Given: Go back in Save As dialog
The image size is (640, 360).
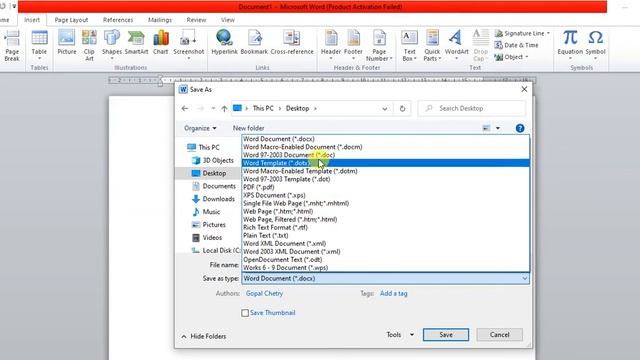Looking at the screenshot, I should (185, 109).
